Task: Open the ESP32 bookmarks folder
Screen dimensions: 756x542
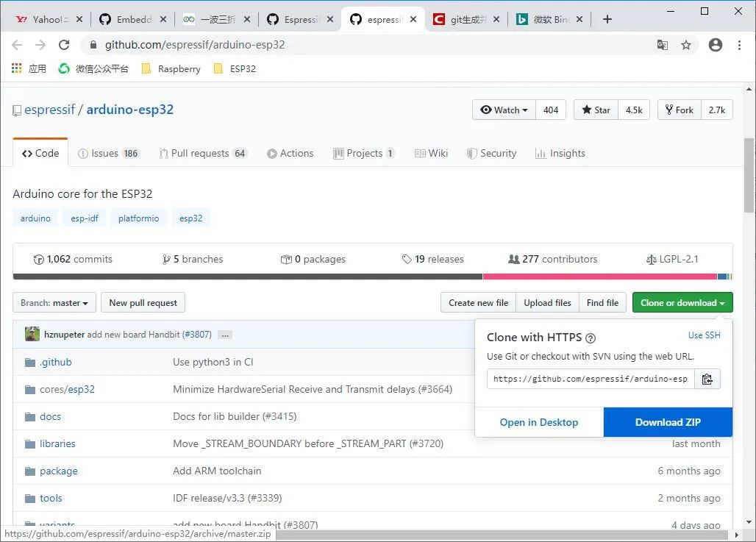Action: 235,68
